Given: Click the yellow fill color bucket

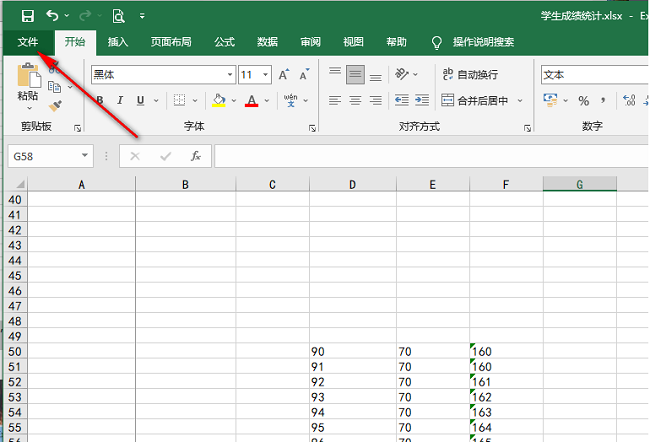Looking at the screenshot, I should point(218,100).
